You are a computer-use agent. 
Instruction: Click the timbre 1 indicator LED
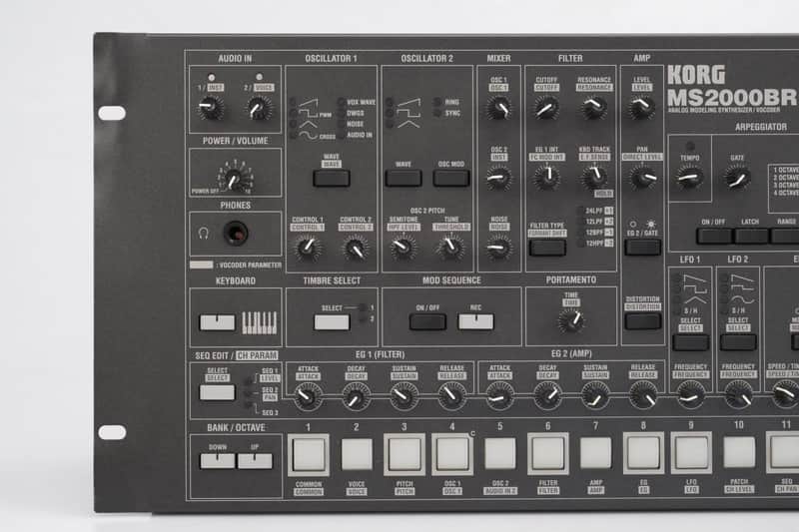tap(363, 307)
